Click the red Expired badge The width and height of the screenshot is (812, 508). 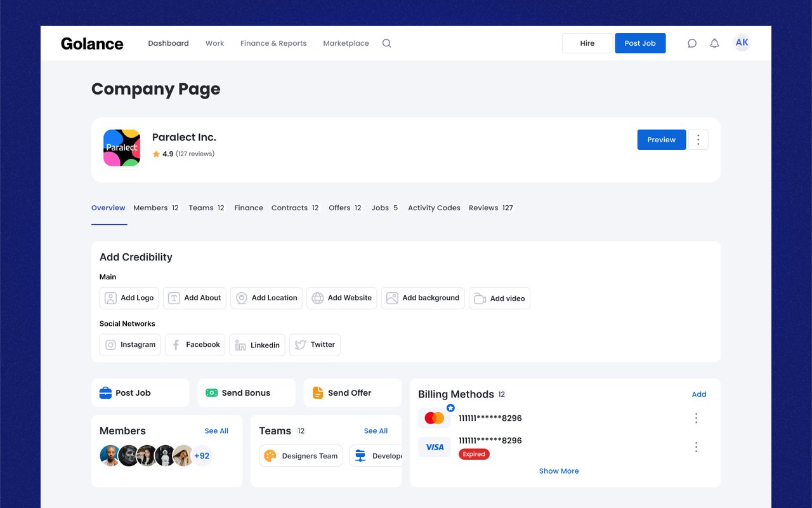474,454
